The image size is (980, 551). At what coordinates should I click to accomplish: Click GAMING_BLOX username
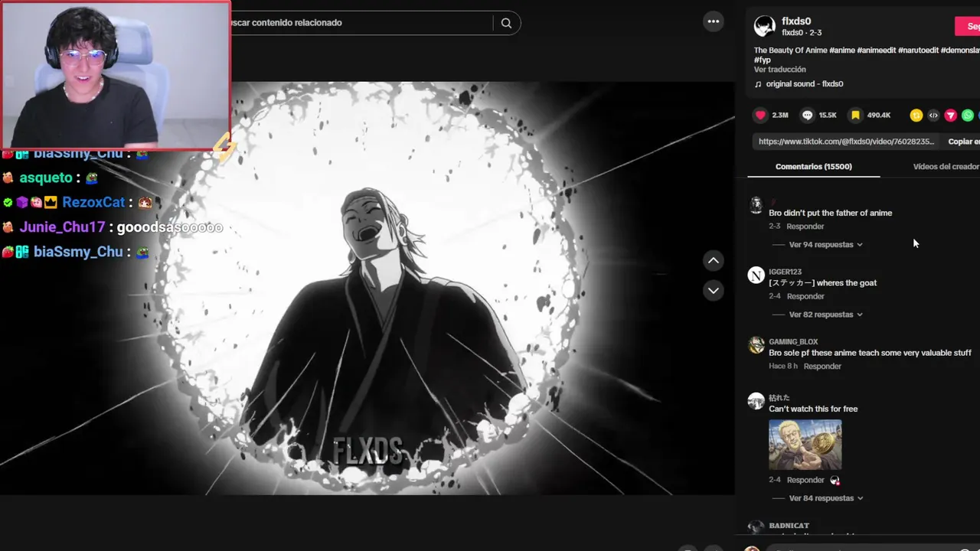[793, 342]
